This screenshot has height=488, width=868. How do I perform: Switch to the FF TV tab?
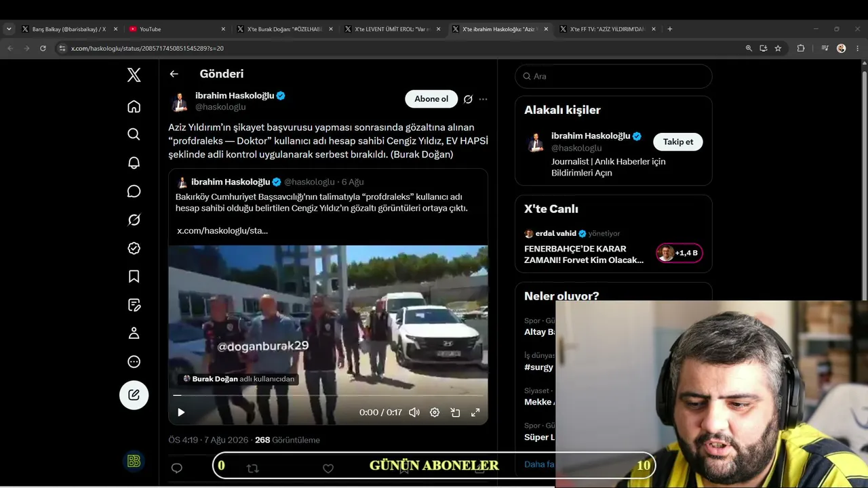click(608, 29)
